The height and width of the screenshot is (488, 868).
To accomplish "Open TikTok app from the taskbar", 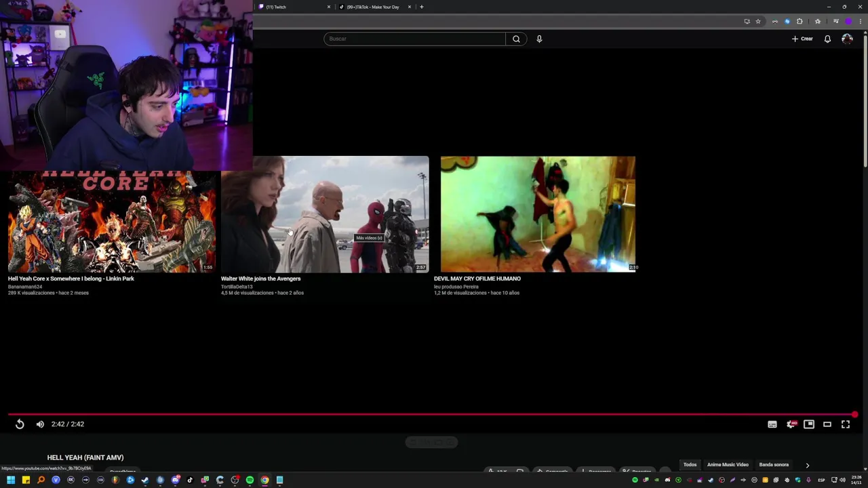I will 190,480.
